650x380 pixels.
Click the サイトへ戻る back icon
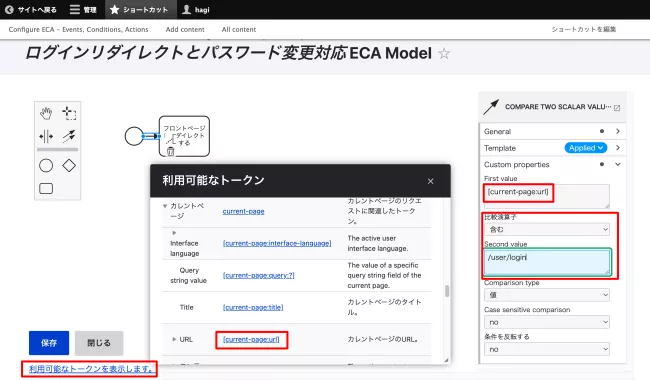tap(9, 10)
